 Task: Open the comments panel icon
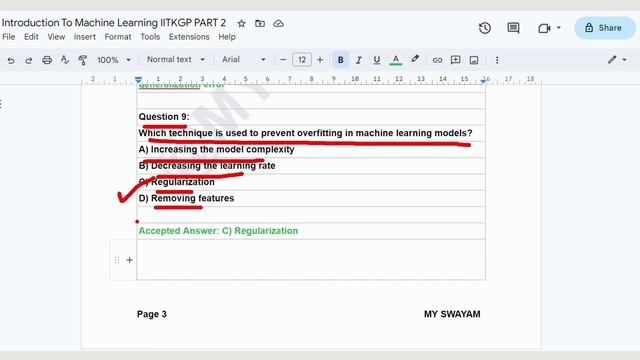point(513,28)
